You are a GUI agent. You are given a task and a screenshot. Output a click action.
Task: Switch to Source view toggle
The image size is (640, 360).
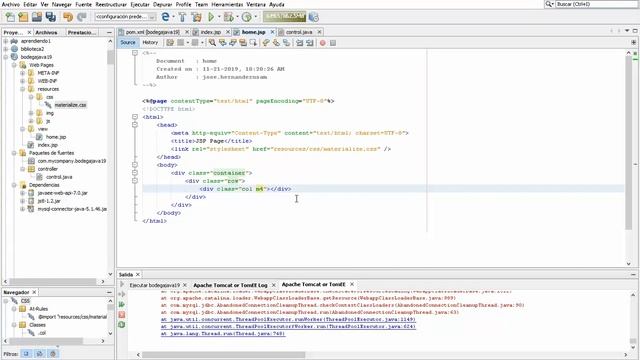point(128,42)
